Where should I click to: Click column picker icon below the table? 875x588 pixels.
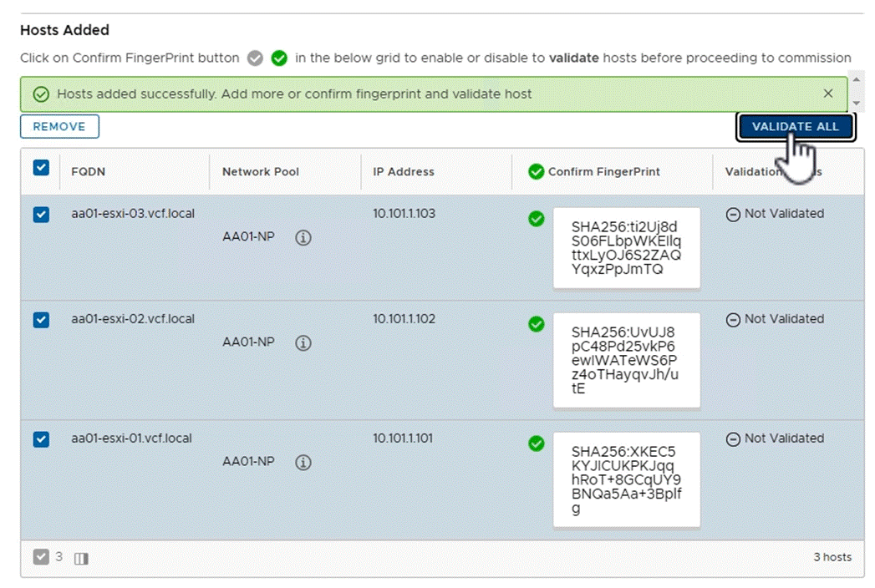(x=80, y=557)
